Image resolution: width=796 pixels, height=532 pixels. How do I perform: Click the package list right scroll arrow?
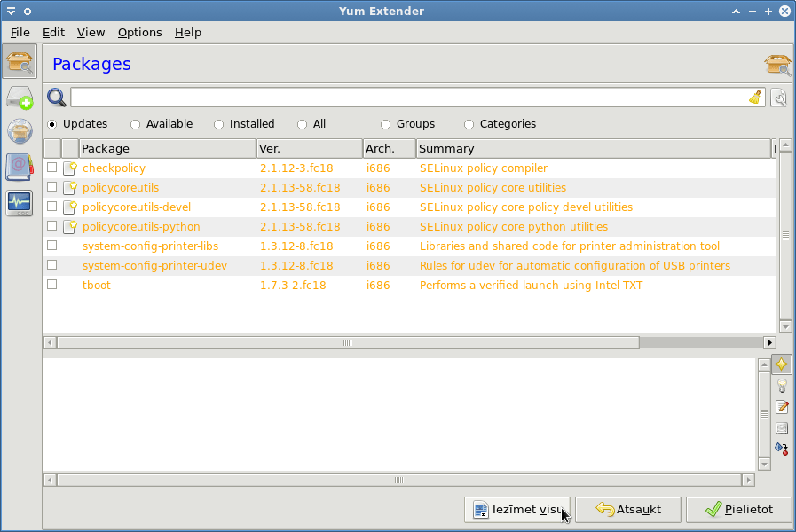(x=769, y=343)
